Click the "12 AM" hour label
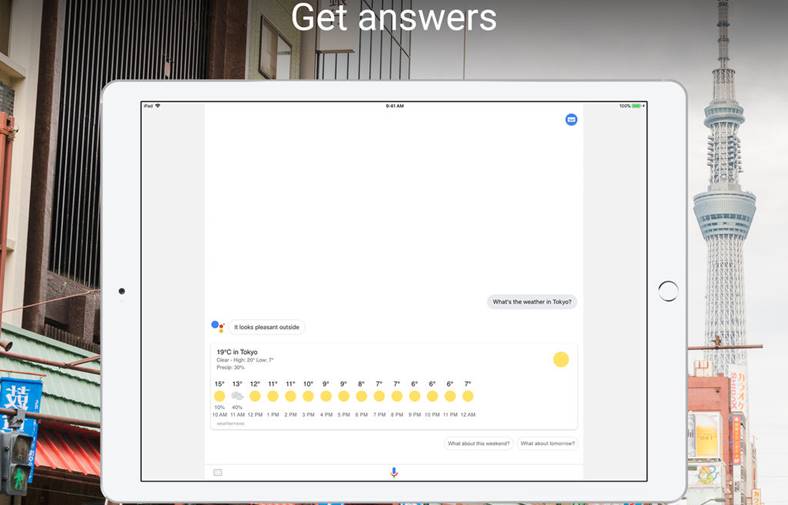The width and height of the screenshot is (788, 505). click(x=468, y=415)
